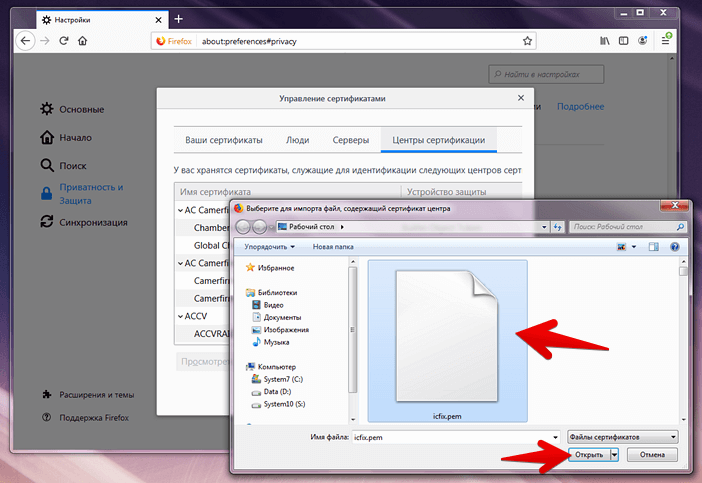Close the certificate manager dialog

[x=520, y=99]
